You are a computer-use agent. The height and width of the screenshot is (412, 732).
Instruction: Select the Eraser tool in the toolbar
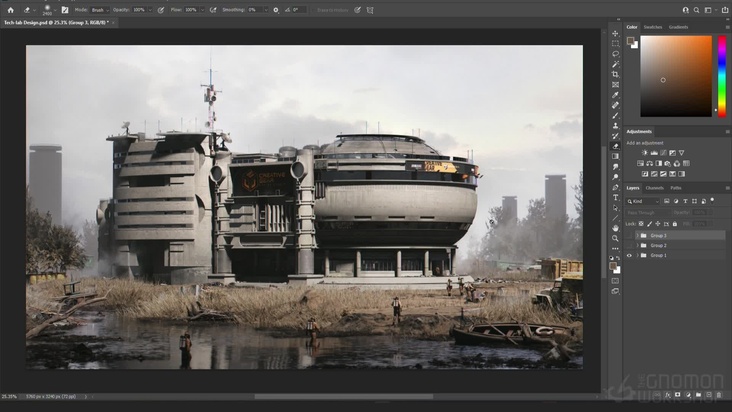(616, 146)
